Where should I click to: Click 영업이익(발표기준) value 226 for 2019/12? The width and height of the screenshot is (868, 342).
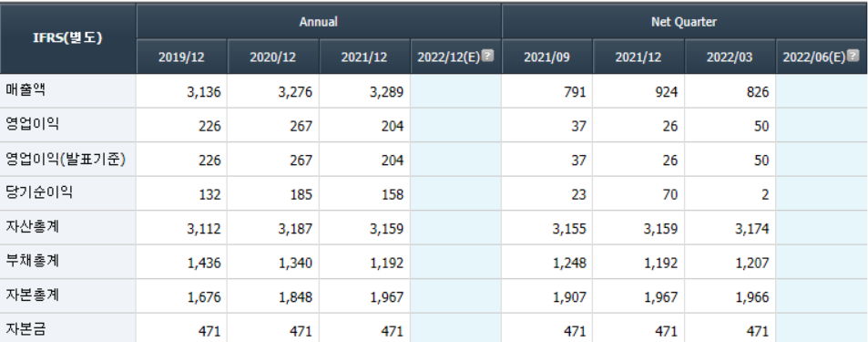click(x=209, y=161)
